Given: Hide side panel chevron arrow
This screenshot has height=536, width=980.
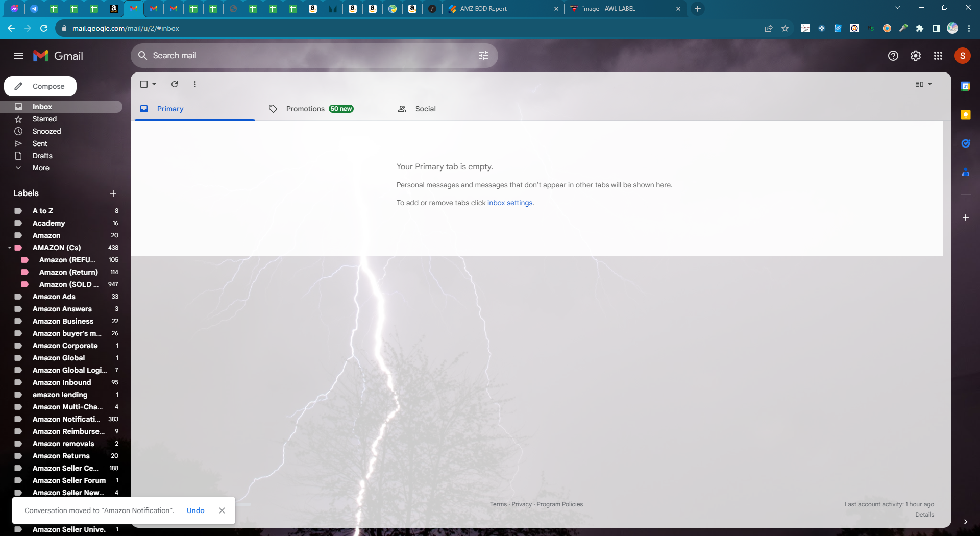Looking at the screenshot, I should 966,522.
